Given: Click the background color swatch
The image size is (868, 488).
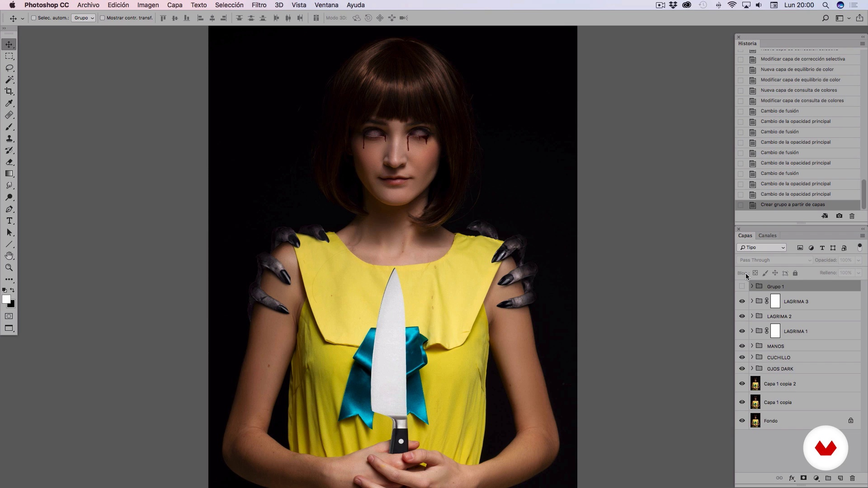Looking at the screenshot, I should pos(12,305).
